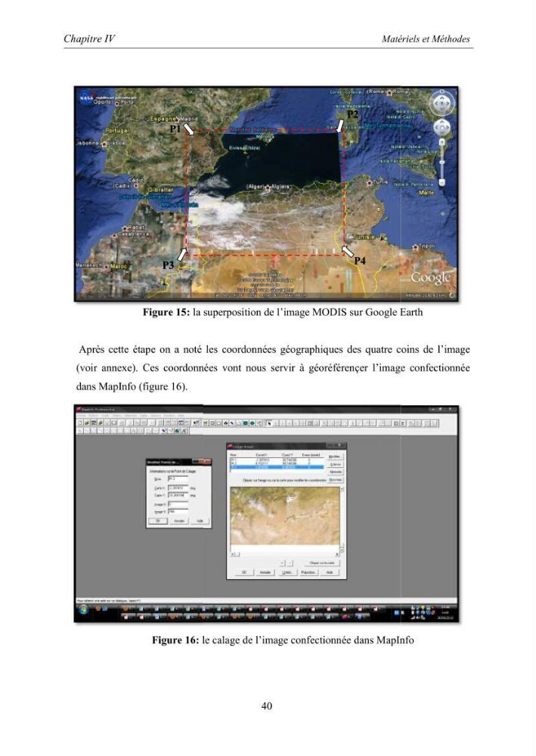The image size is (536, 756).
Task: Click the plus zoom button under the preview
Action: pyautogui.click(x=283, y=563)
